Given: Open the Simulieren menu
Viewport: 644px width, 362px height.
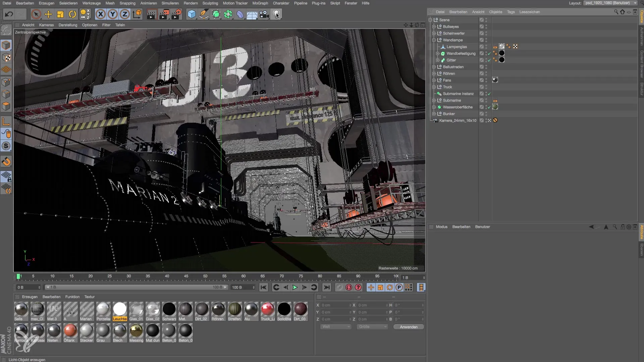Looking at the screenshot, I should click(x=170, y=3).
